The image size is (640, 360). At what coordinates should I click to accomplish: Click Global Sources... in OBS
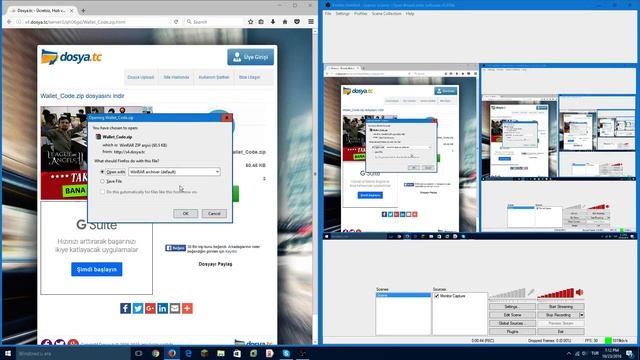tap(512, 323)
